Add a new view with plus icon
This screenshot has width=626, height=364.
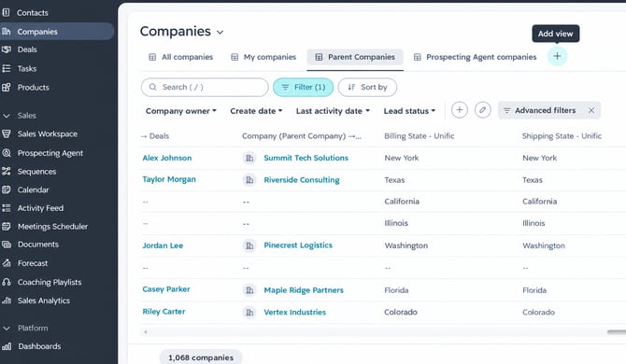pyautogui.click(x=557, y=56)
